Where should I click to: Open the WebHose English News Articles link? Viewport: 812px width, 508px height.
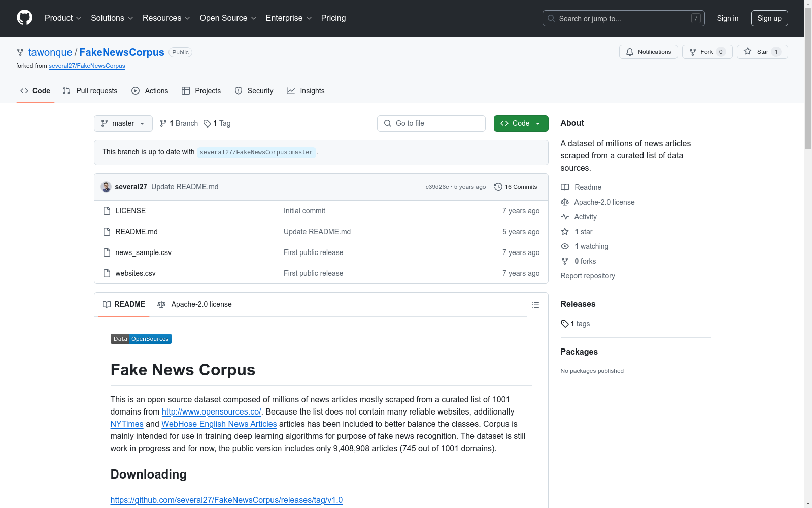[x=219, y=424]
